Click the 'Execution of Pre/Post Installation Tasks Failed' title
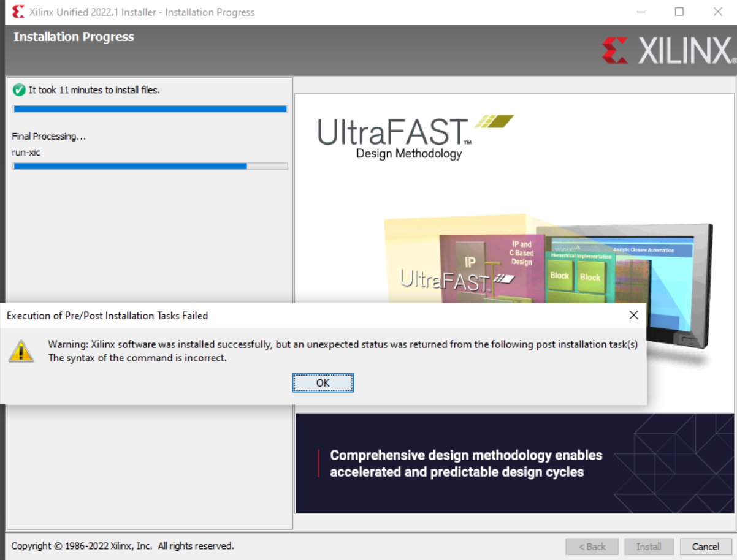This screenshot has height=560, width=737. 107,316
